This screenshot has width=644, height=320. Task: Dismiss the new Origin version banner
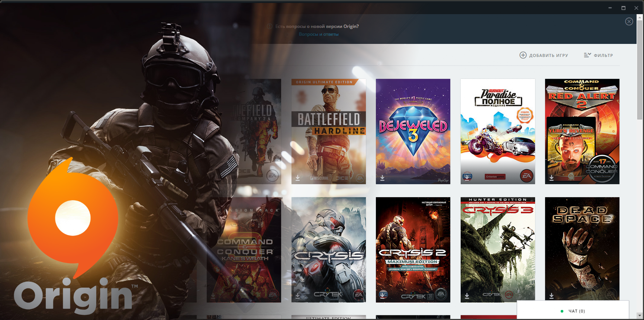[x=629, y=22]
